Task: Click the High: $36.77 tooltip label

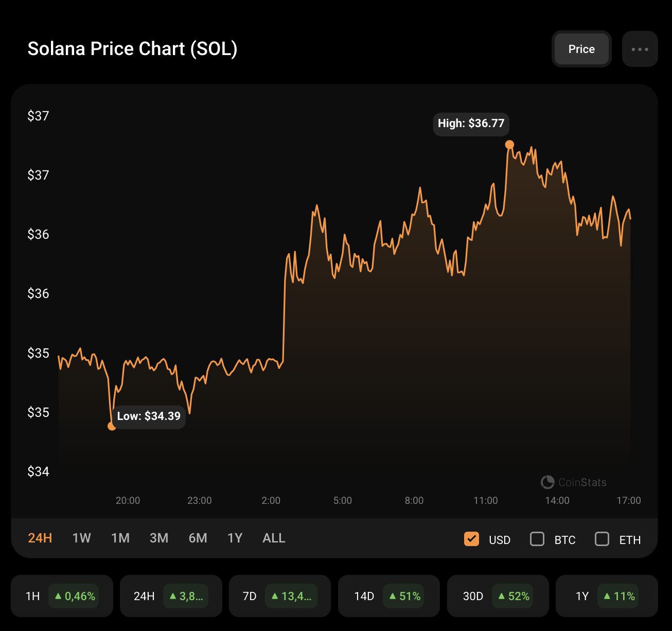Action: pos(471,124)
